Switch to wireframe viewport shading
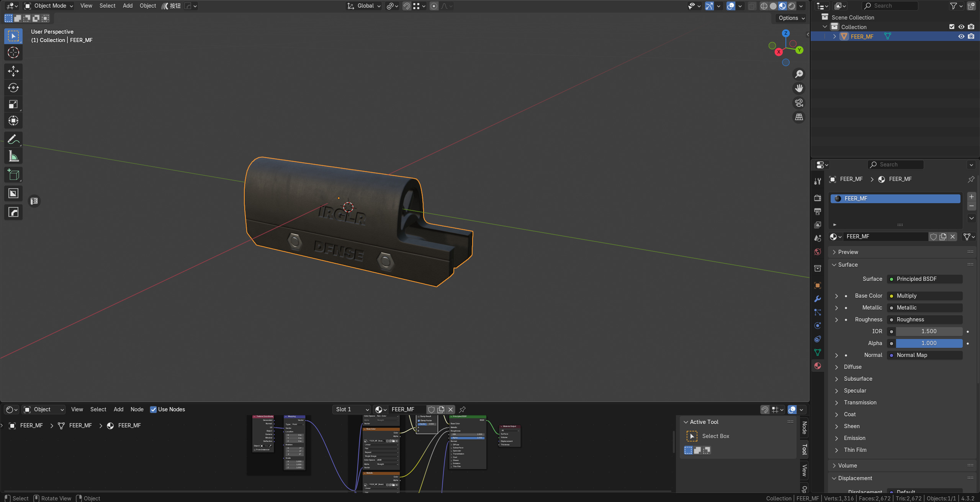980x502 pixels. coord(764,6)
